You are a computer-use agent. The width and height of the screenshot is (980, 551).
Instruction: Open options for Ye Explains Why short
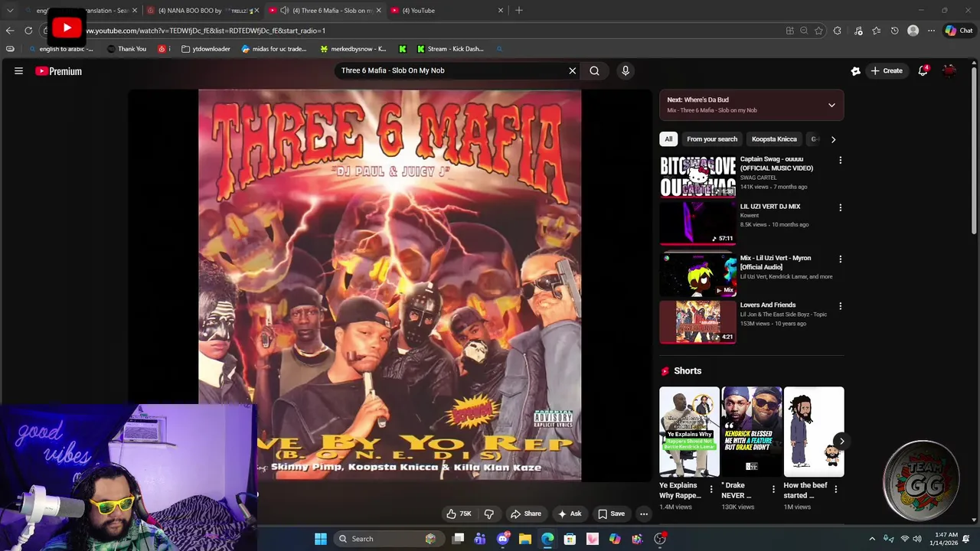[x=710, y=489]
